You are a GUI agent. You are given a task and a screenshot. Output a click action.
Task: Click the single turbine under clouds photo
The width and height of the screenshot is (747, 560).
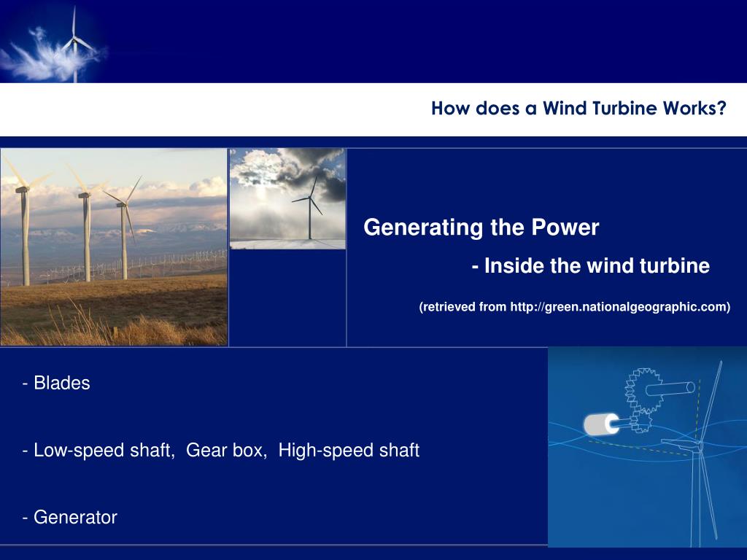(287, 198)
